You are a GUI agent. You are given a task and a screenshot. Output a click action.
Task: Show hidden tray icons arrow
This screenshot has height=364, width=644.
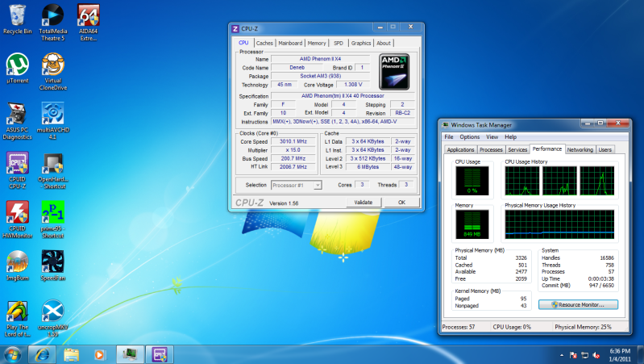(x=562, y=355)
